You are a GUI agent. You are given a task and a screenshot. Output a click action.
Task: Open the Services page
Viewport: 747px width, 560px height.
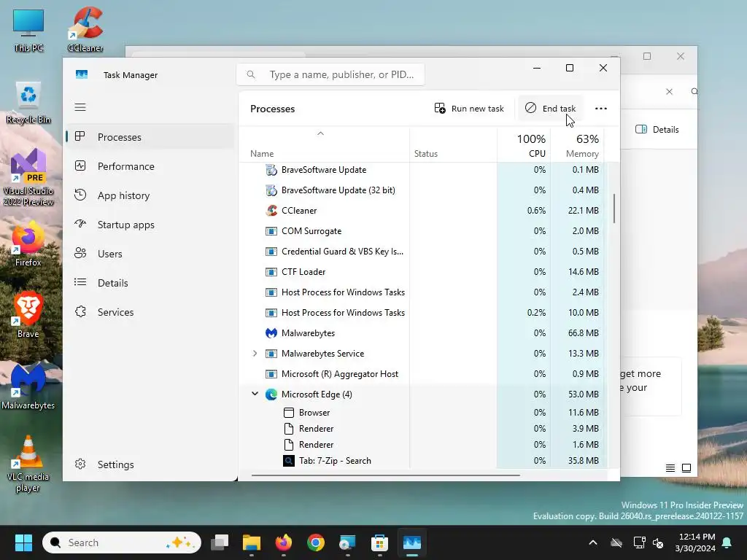[x=149, y=312]
